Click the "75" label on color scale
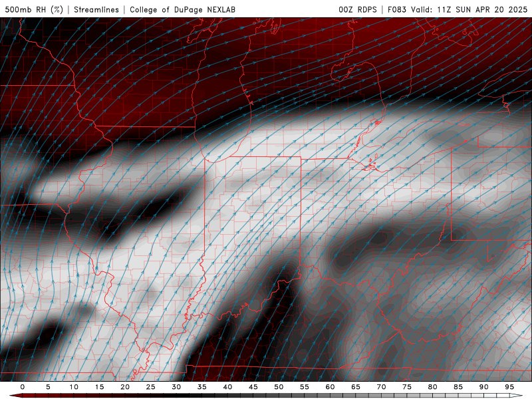This screenshot has height=399, width=532. point(407,387)
